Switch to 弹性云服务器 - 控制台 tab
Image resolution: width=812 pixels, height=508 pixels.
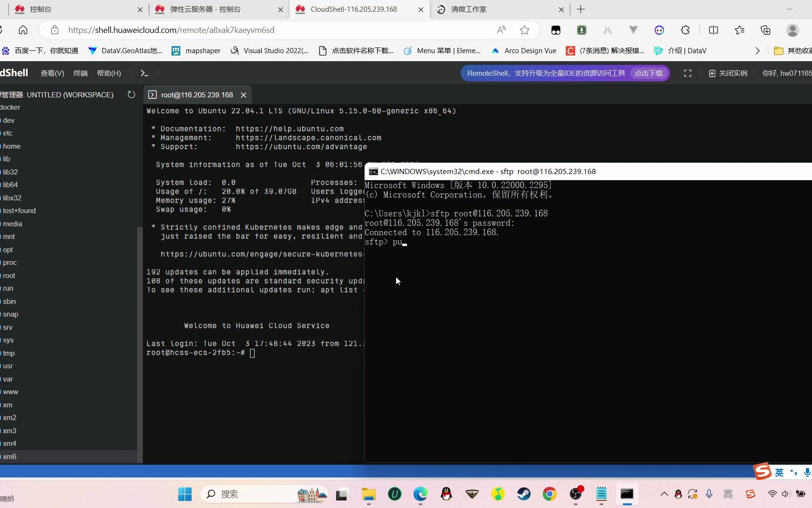click(x=219, y=9)
